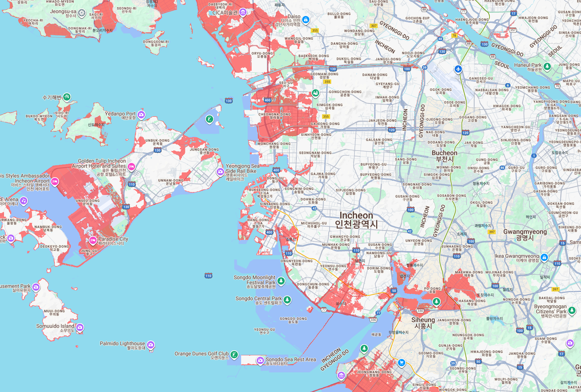Click the YANGCHEON-GU district label

point(516,128)
